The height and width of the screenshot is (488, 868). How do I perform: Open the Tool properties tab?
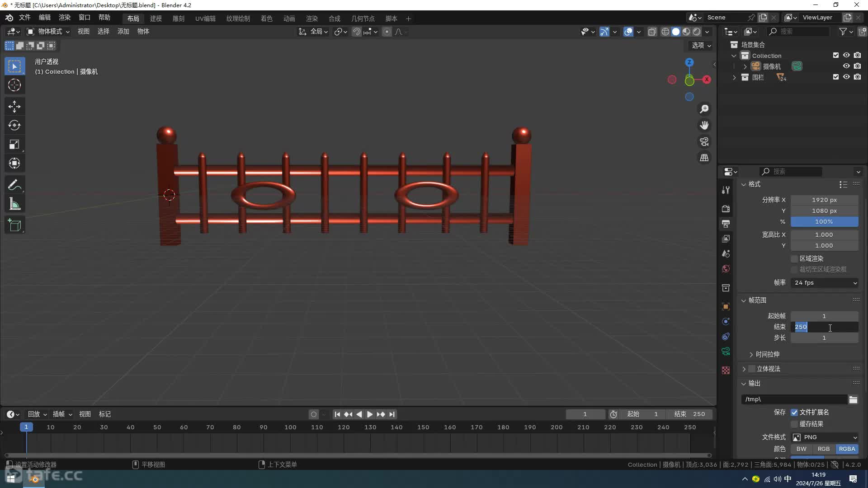point(726,190)
